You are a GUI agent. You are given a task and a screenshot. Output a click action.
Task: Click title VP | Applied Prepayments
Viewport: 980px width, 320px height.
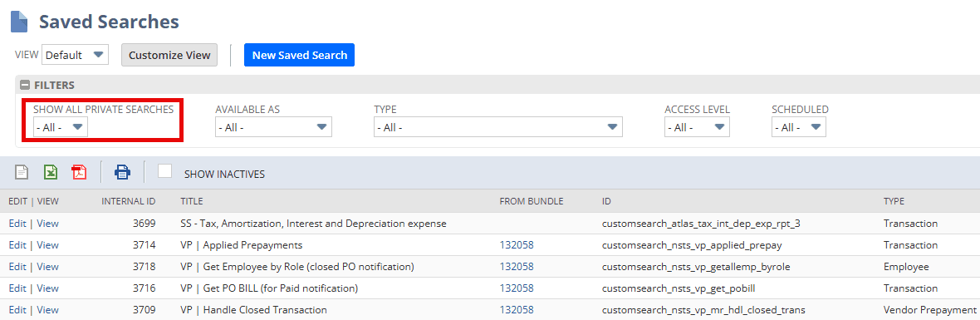[241, 245]
